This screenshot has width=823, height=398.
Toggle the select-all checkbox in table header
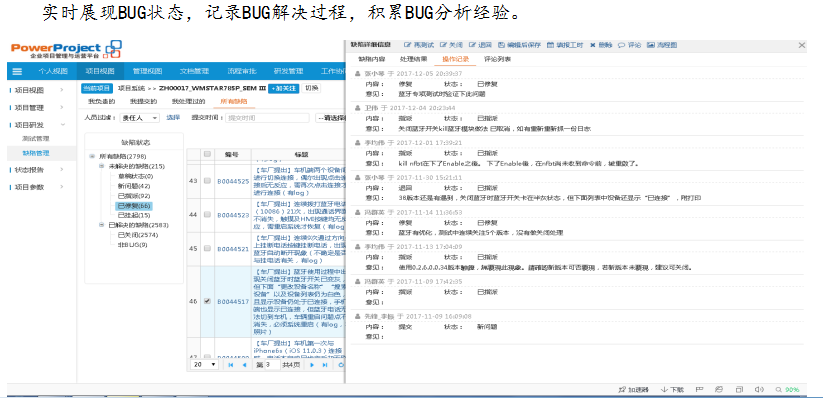(207, 154)
